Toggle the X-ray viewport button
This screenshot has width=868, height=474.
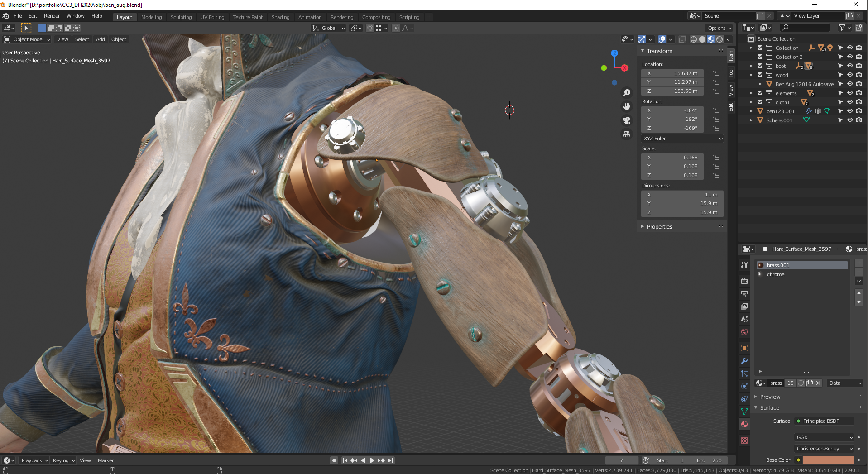(682, 39)
